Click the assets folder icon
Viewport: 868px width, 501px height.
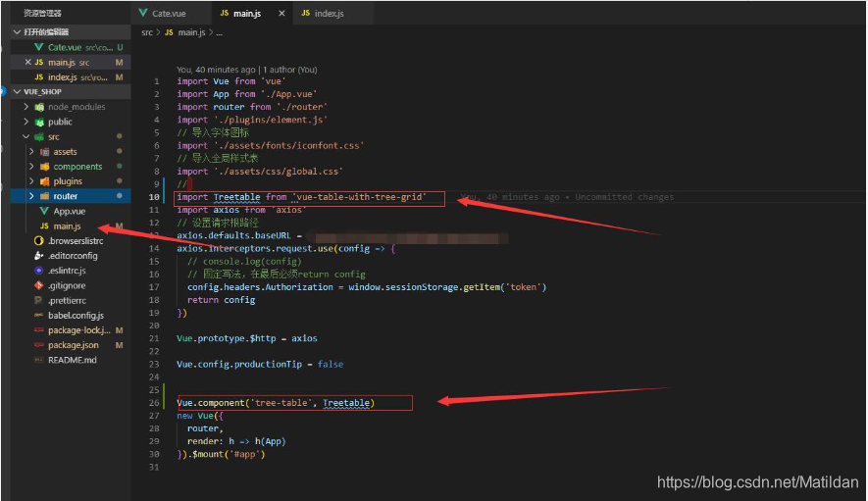tap(45, 152)
